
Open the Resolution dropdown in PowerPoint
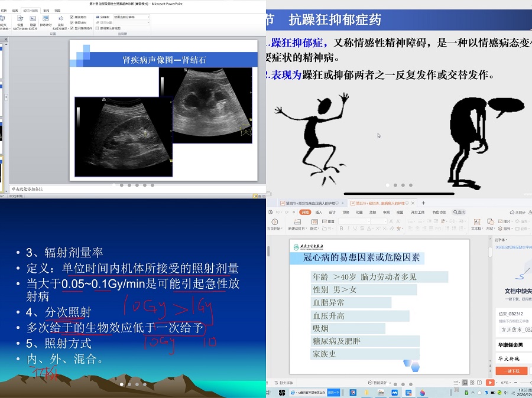tap(131, 17)
